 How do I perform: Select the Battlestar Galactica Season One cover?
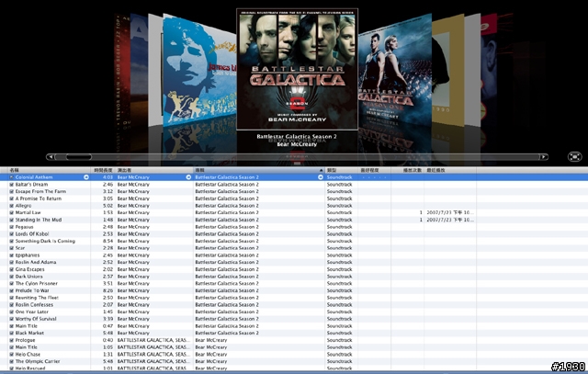tap(394, 72)
